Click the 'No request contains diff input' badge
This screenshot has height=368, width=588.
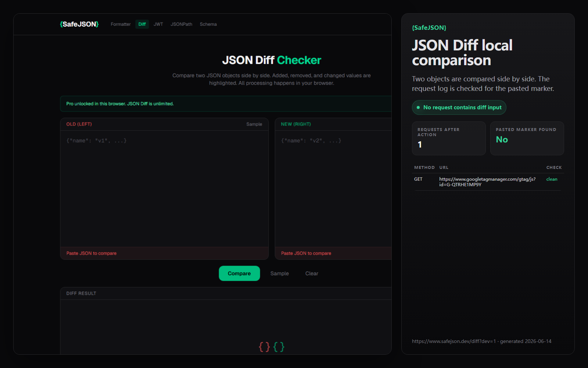click(459, 107)
